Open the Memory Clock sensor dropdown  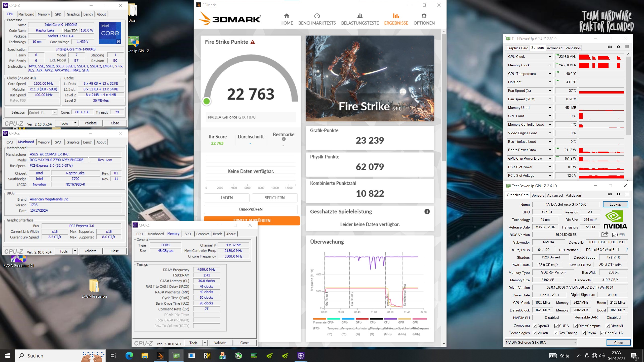[550, 65]
